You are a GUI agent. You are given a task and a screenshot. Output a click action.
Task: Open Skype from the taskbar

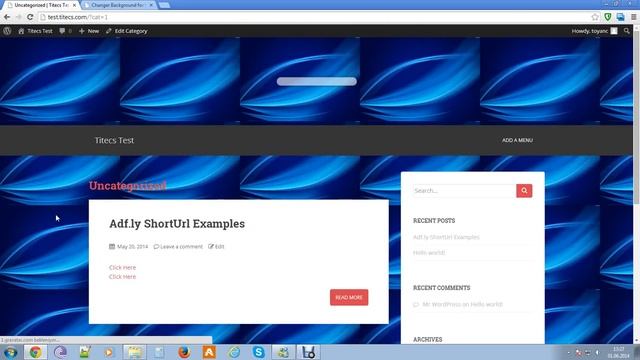pyautogui.click(x=258, y=352)
